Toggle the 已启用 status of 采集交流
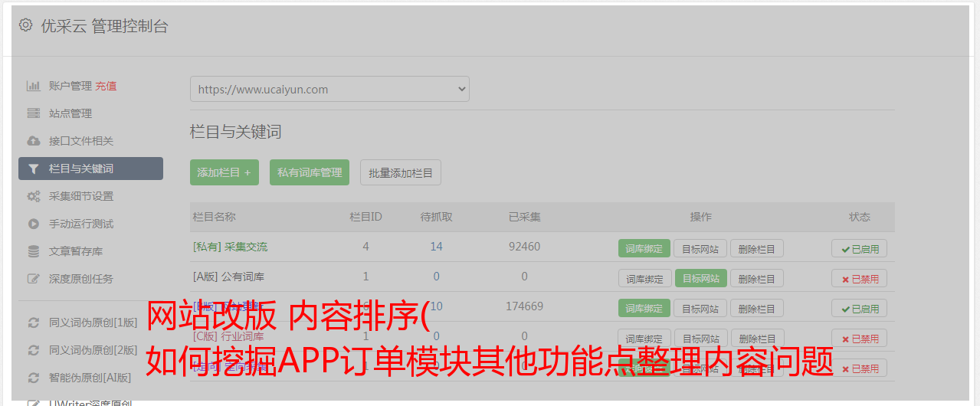 click(x=859, y=248)
